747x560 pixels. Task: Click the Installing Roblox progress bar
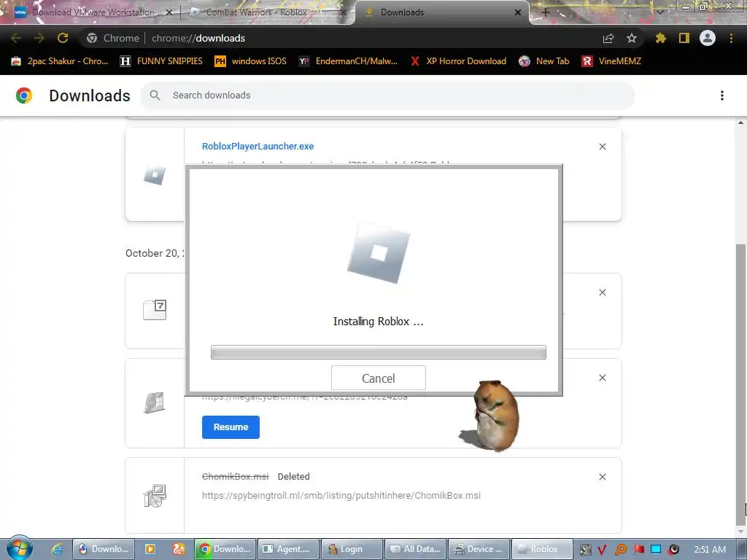click(379, 352)
